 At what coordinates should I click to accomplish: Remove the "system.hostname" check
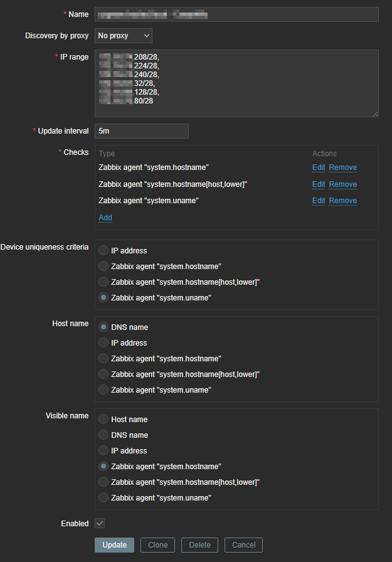tap(343, 167)
